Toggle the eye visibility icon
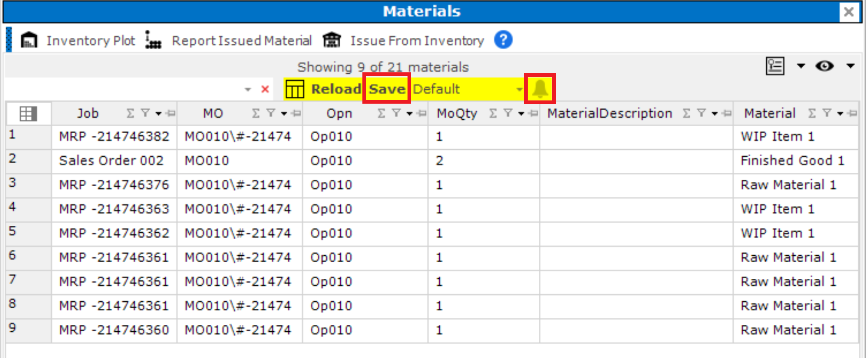 click(x=824, y=66)
